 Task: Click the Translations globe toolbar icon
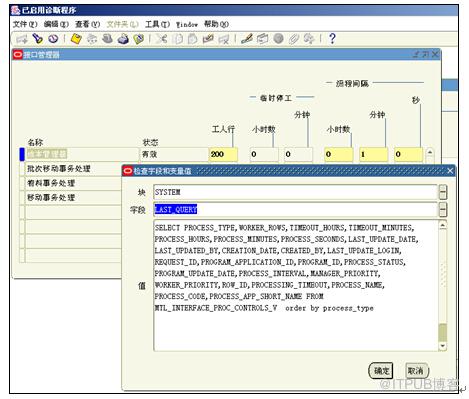coord(278,39)
